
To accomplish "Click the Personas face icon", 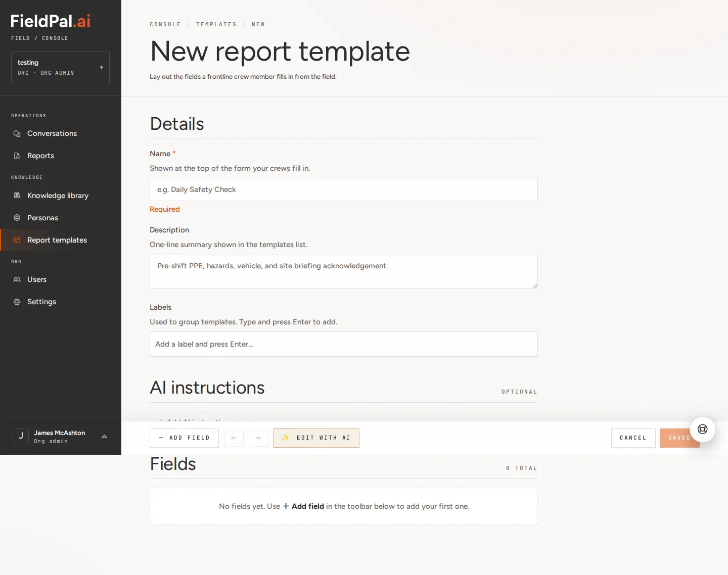I will point(17,218).
